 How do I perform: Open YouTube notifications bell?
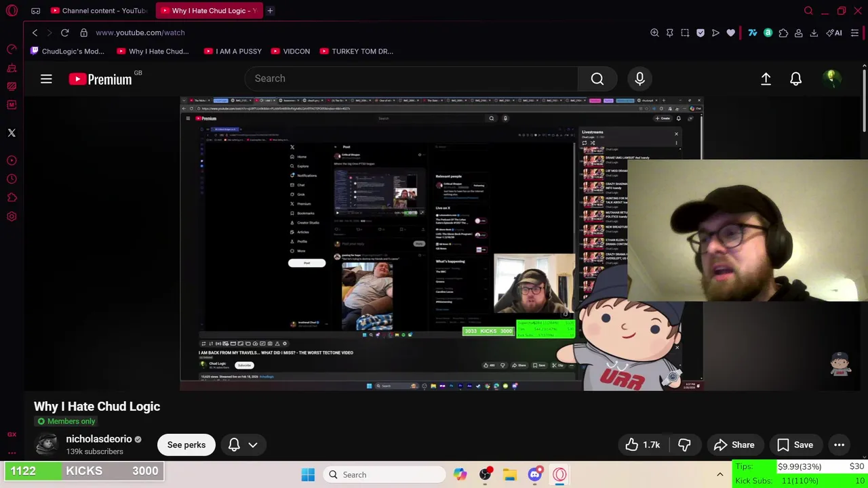pos(796,79)
